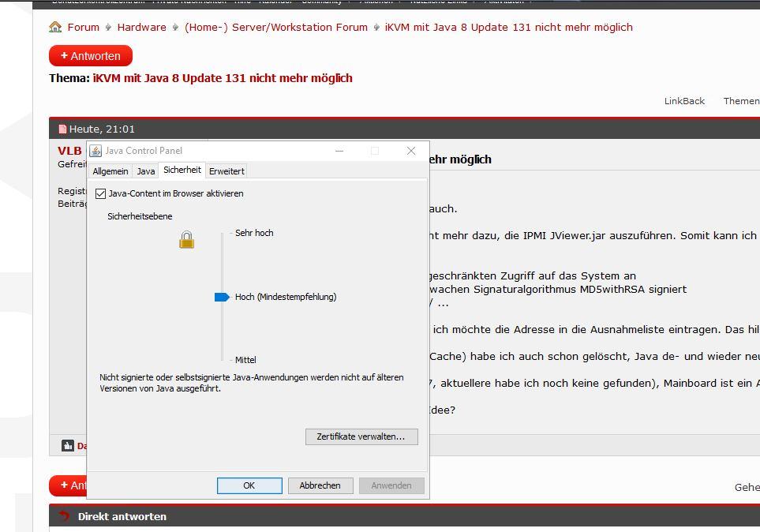Select the Sicherheit tab
The width and height of the screenshot is (760, 532).
[x=182, y=170]
